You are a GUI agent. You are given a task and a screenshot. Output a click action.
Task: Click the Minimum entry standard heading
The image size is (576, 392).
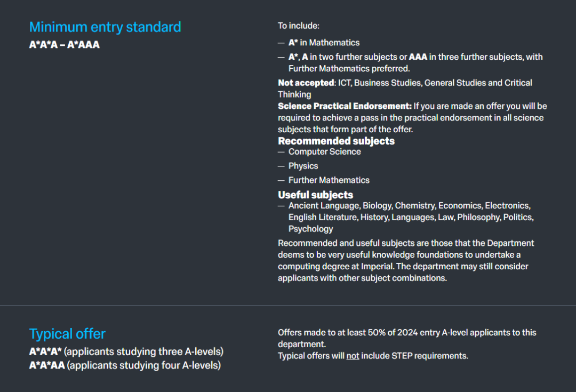pyautogui.click(x=105, y=27)
